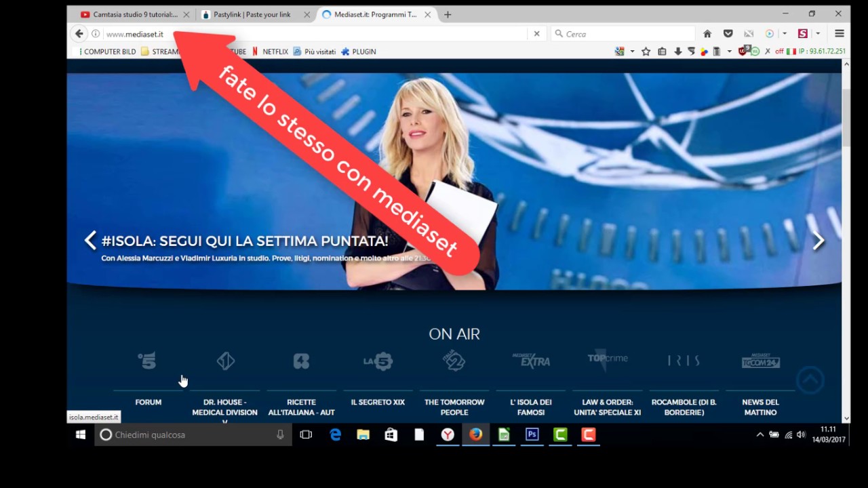Viewport: 868px width, 488px height.
Task: Open Photoshop from the taskbar
Action: [532, 434]
